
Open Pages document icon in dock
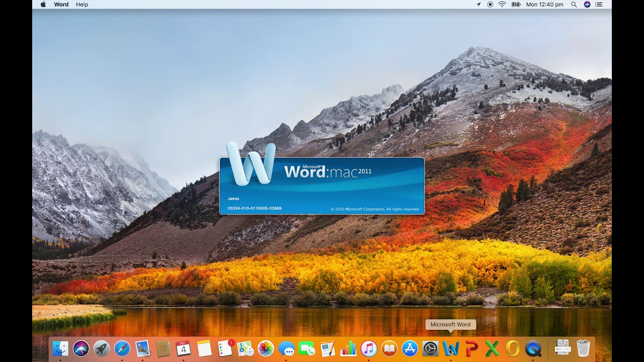pos(328,348)
